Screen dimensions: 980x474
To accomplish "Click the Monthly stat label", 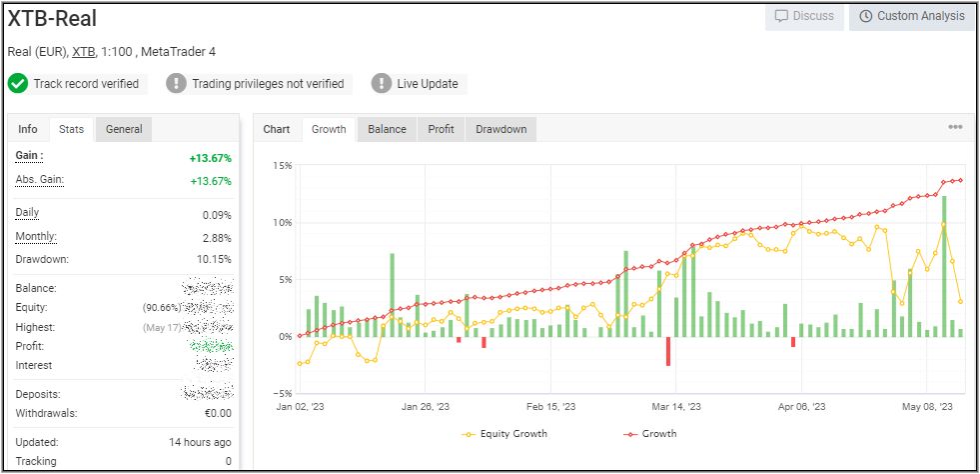I will click(x=36, y=237).
